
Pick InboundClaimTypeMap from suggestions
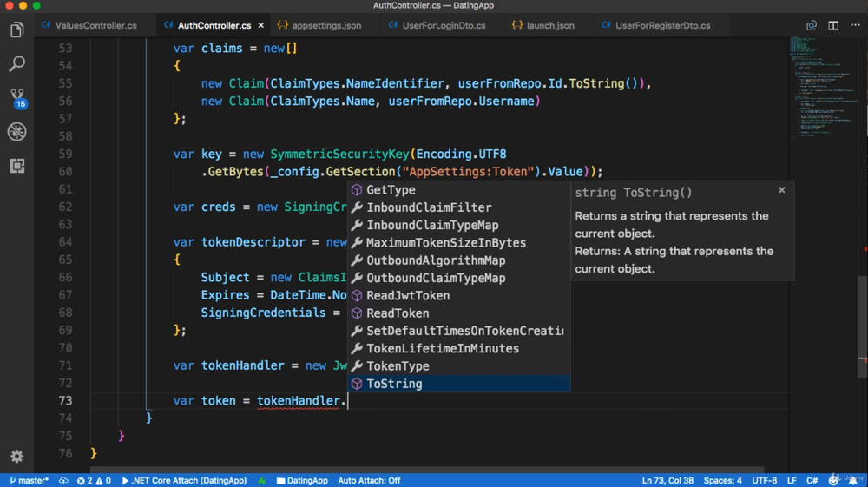(x=458, y=225)
